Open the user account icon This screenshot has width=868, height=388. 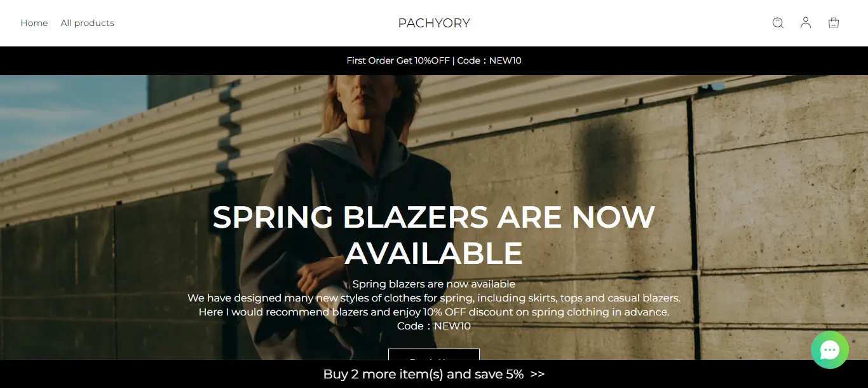tap(806, 23)
